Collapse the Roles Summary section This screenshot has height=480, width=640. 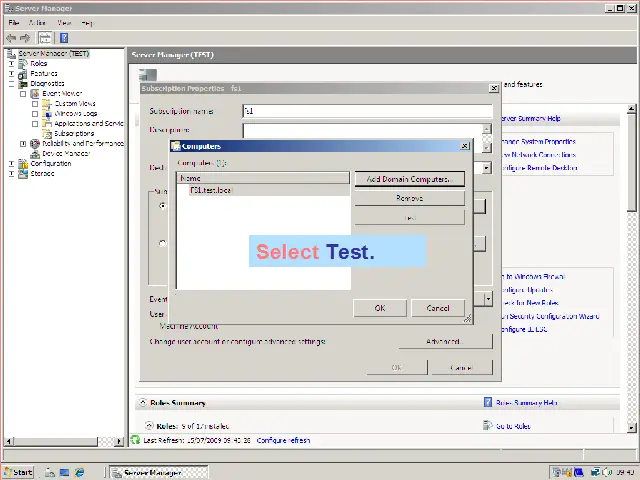tap(141, 403)
